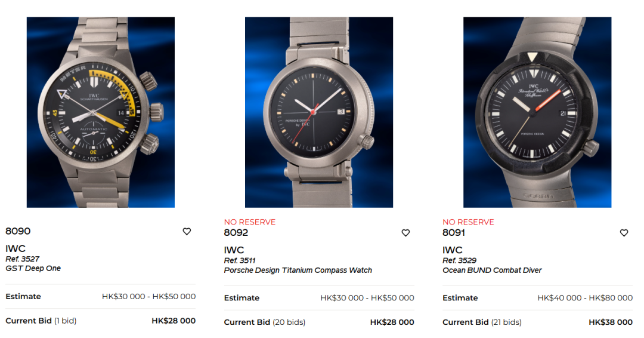The image size is (644, 338).
Task: Click Ref. 3529 reference text
Action: (460, 260)
